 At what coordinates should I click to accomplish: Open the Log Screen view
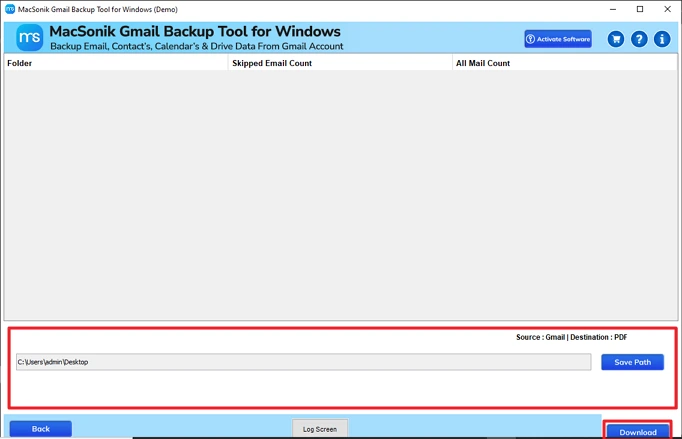tap(320, 429)
